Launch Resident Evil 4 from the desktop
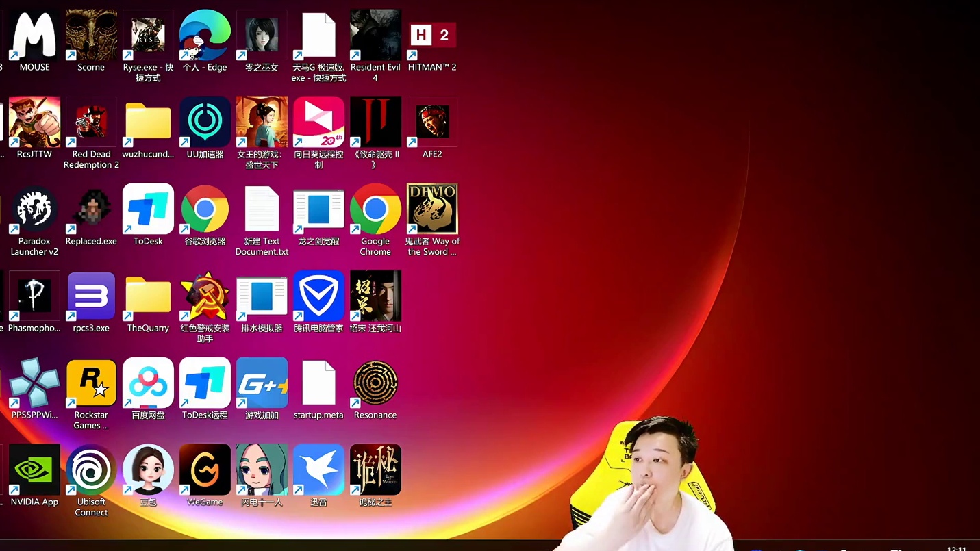Screen dimensions: 980x551 click(x=375, y=36)
